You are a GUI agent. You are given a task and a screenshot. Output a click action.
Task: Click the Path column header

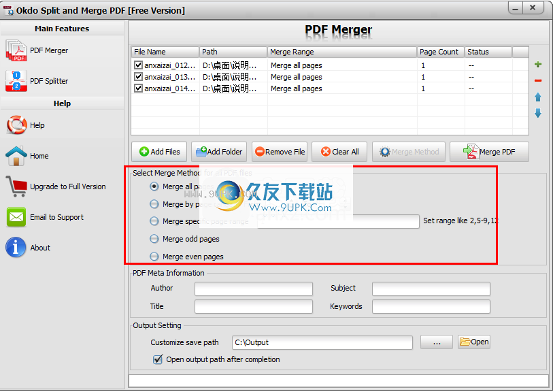click(x=233, y=52)
